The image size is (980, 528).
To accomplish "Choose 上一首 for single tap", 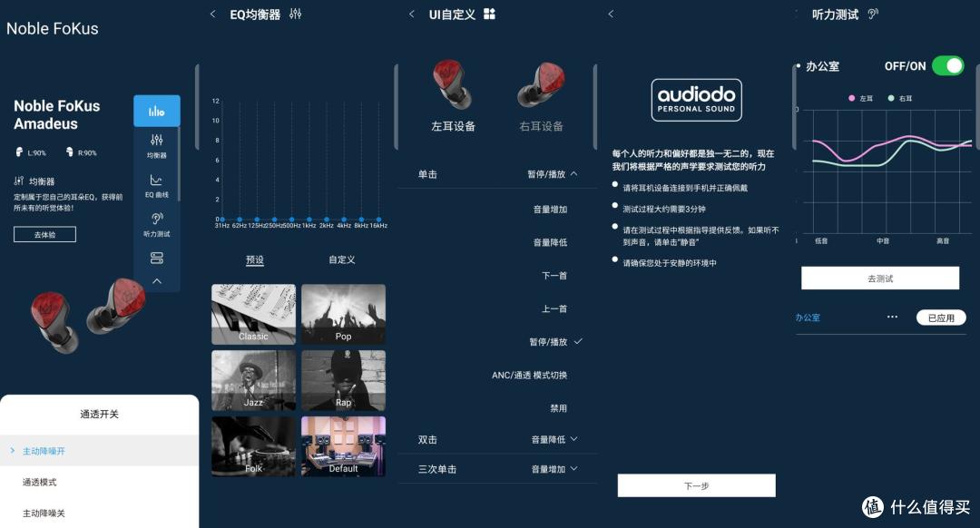I will click(554, 308).
